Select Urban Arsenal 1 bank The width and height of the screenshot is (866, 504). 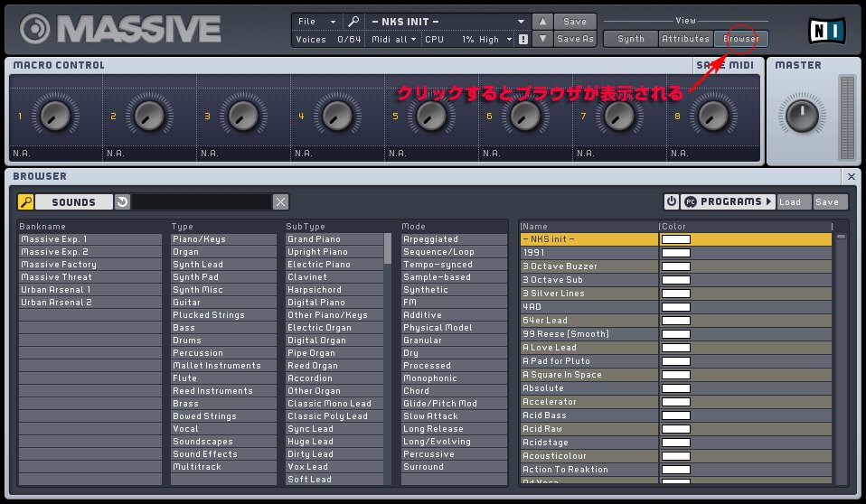click(90, 290)
